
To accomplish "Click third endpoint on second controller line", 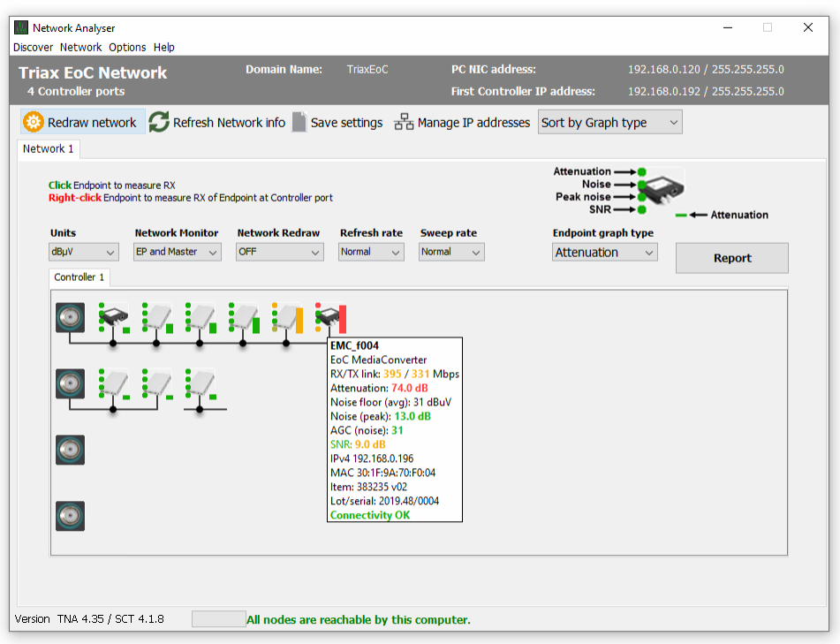I will (201, 383).
